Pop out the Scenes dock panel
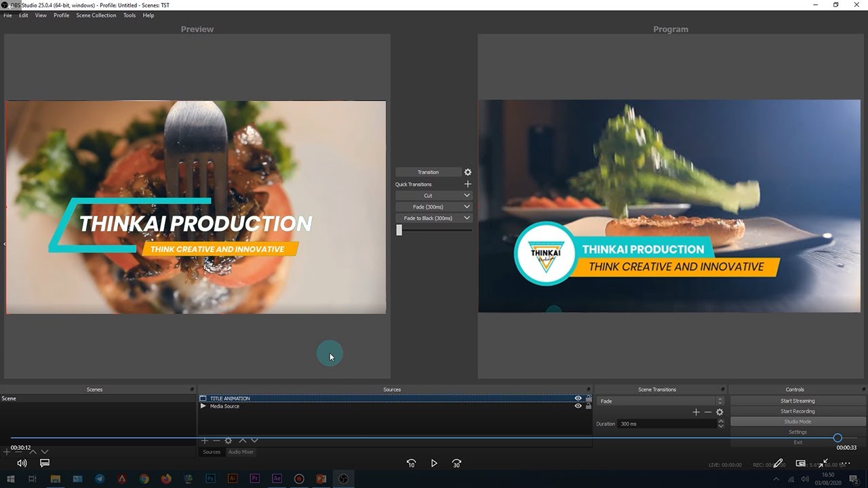The width and height of the screenshot is (868, 488). pyautogui.click(x=192, y=390)
